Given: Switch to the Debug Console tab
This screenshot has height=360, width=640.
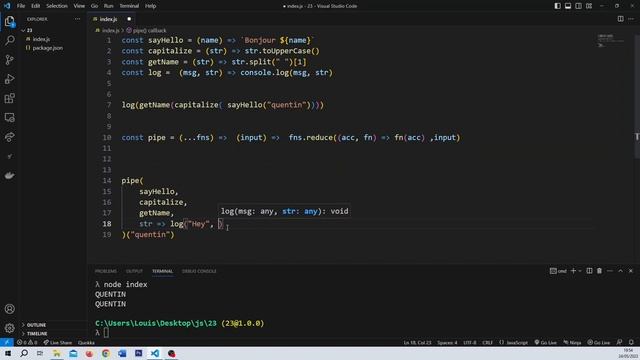Looking at the screenshot, I should click(x=199, y=271).
